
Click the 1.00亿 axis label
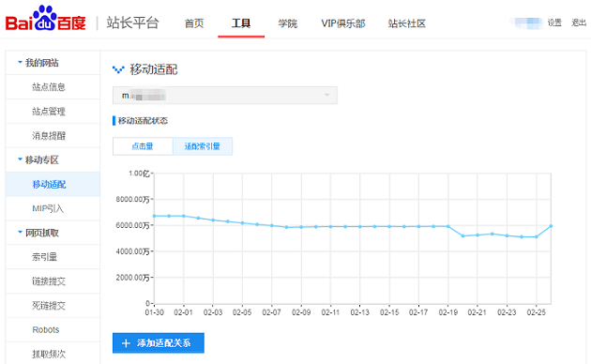click(x=139, y=174)
